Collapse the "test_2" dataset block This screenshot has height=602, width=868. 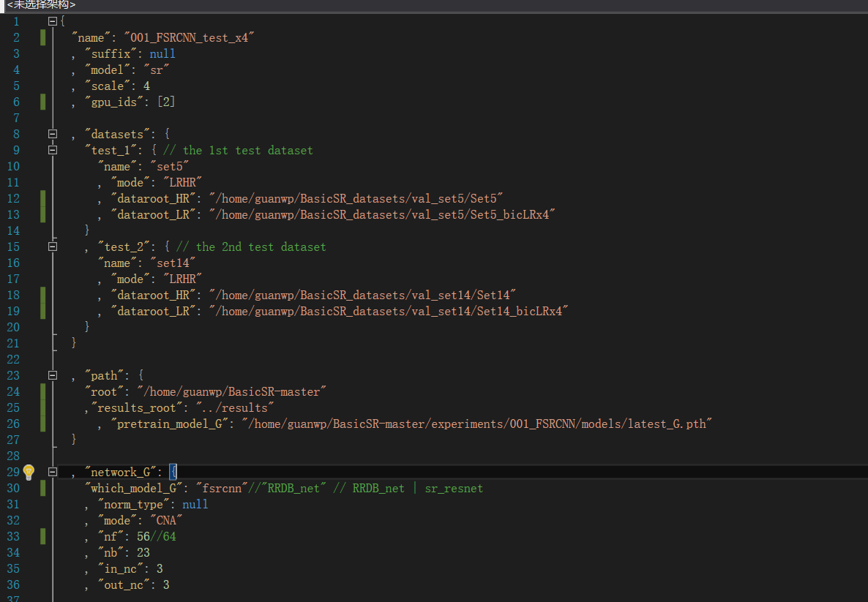click(x=52, y=246)
